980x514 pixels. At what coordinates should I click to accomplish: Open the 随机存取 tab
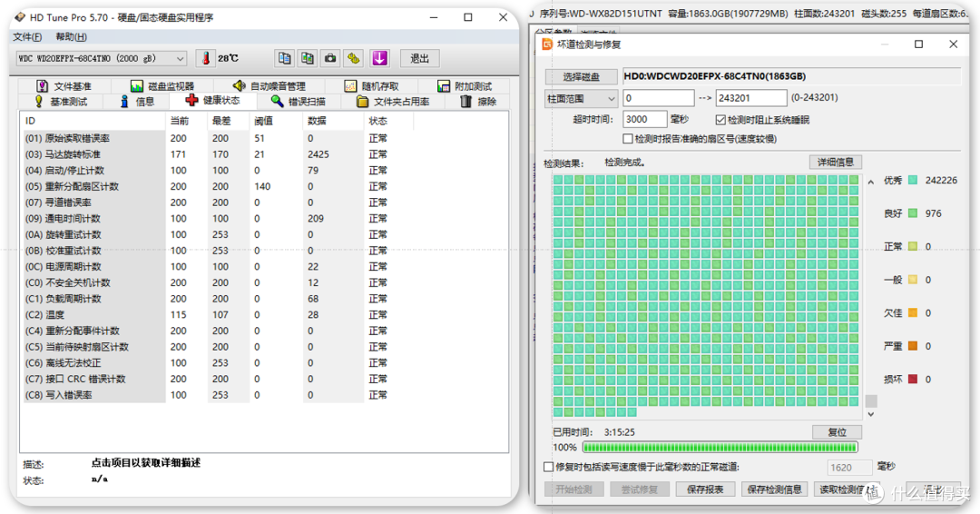point(371,85)
